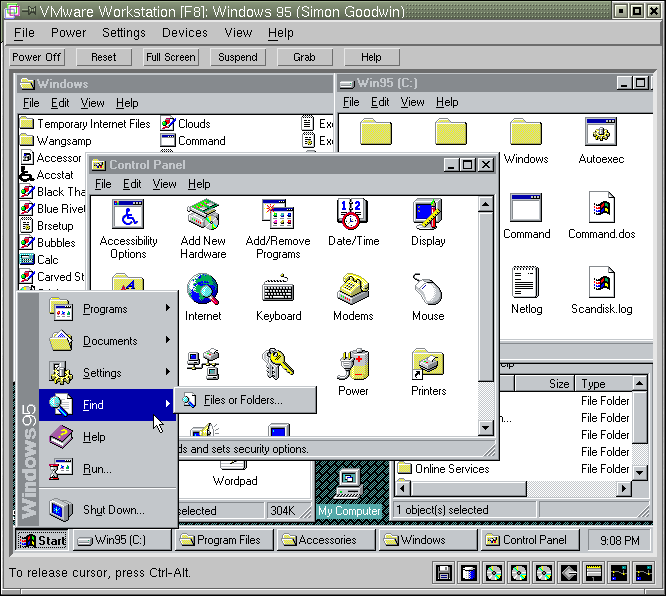Image resolution: width=666 pixels, height=596 pixels.
Task: Click Control Panel scrollbar down arrow
Action: (x=485, y=428)
